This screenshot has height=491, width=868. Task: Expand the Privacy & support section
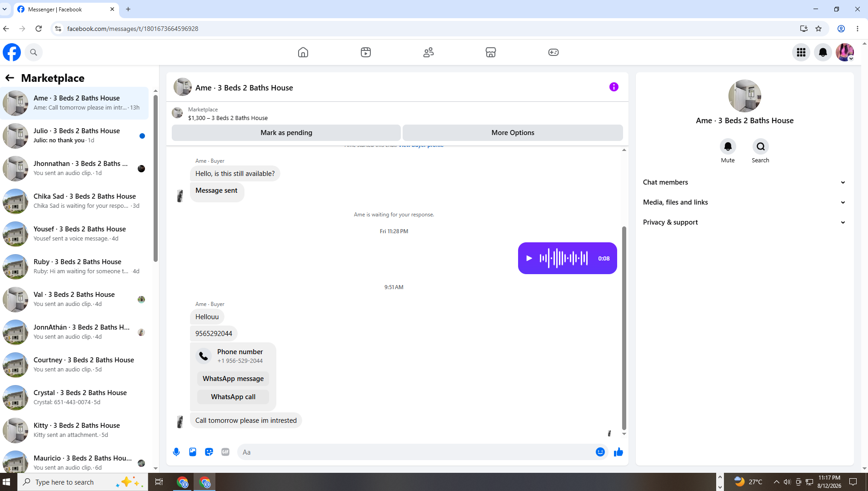[x=744, y=222]
